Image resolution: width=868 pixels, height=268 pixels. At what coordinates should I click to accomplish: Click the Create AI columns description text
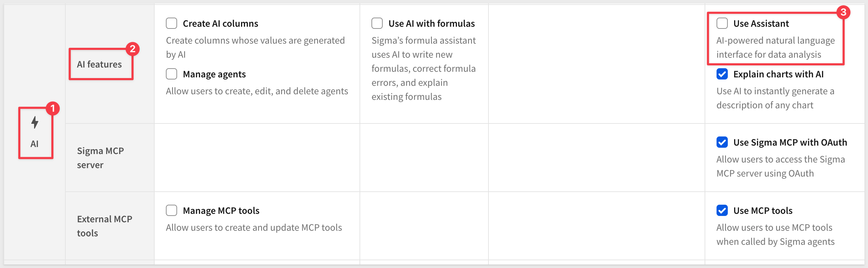coord(255,47)
